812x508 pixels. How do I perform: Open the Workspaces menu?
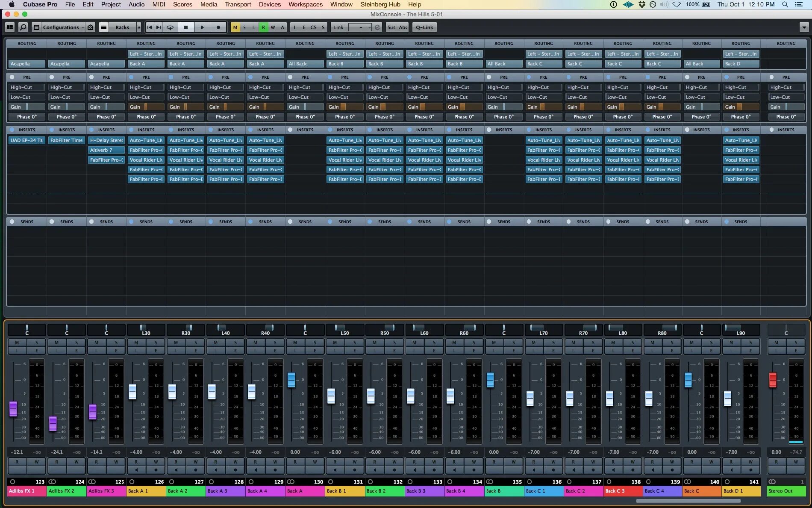click(x=306, y=4)
